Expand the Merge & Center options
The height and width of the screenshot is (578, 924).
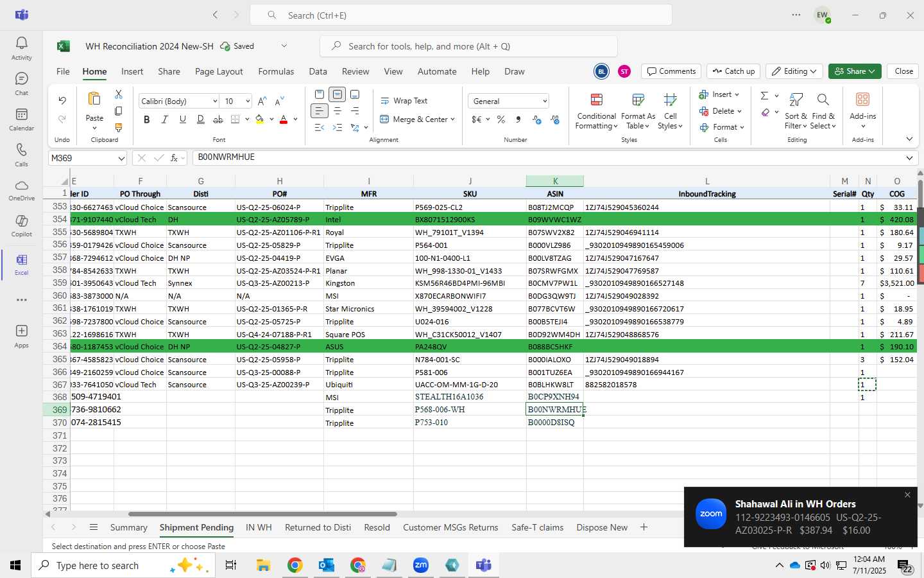click(x=452, y=119)
